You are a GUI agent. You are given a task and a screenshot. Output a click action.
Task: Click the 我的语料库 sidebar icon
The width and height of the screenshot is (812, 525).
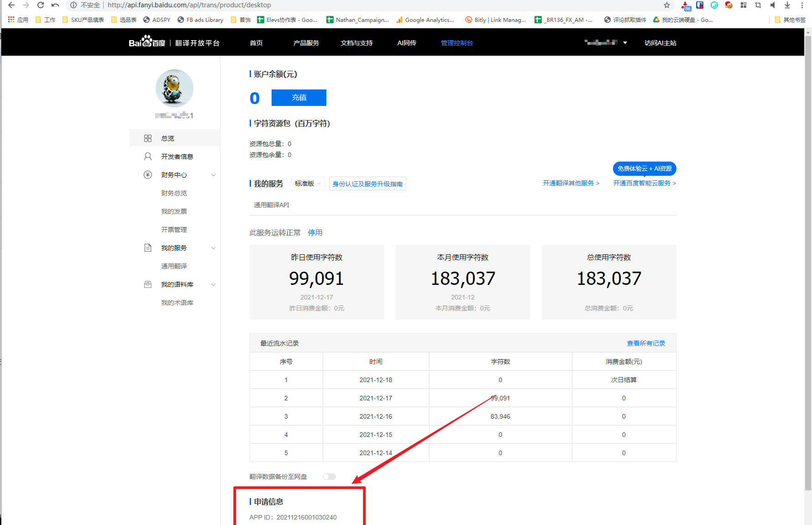click(x=148, y=284)
